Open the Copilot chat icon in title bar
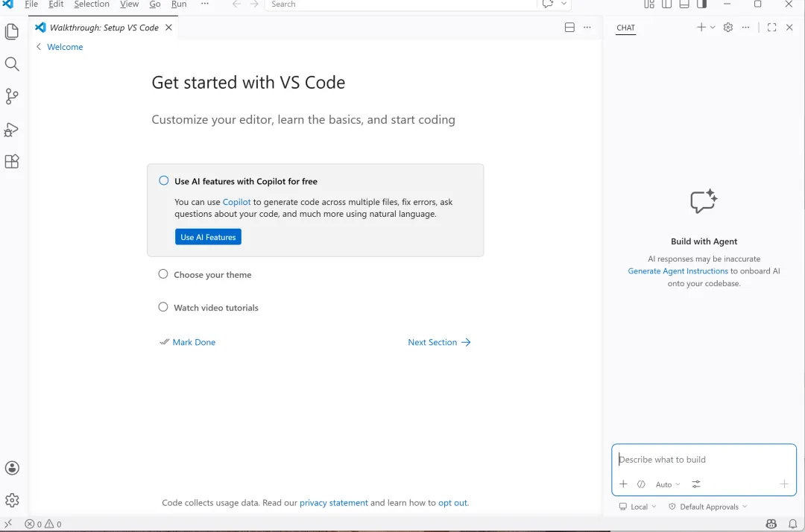 [548, 4]
